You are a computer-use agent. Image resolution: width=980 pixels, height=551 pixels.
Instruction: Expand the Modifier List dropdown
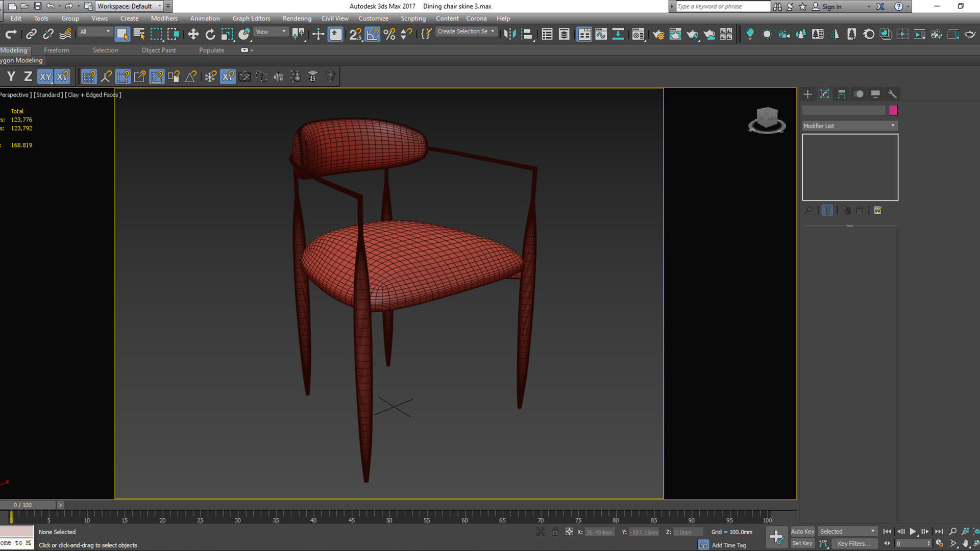click(x=849, y=126)
